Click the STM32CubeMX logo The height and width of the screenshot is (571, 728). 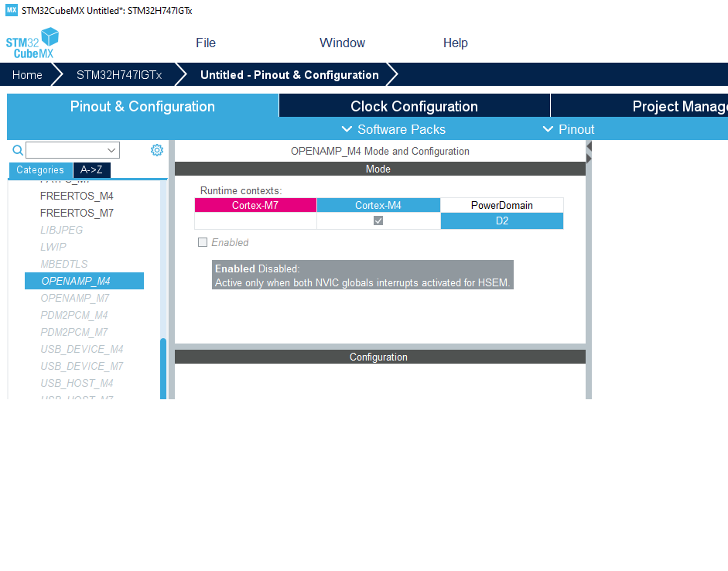[x=32, y=43]
